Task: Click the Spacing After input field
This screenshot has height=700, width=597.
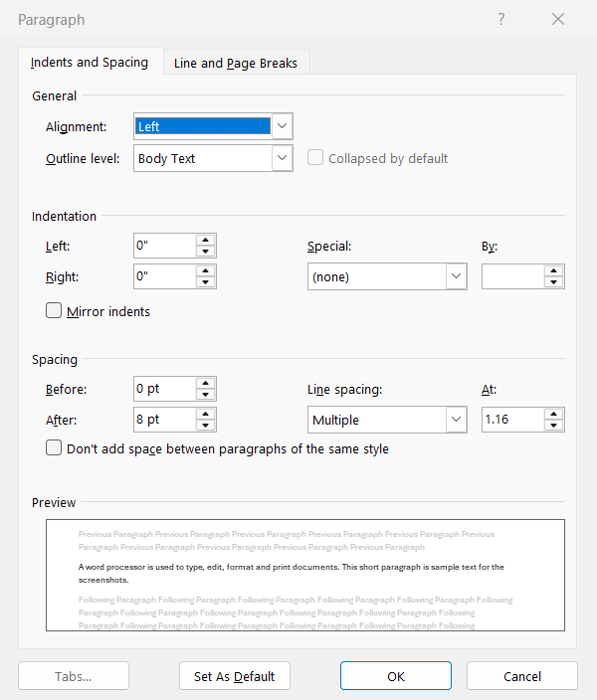Action: [165, 420]
